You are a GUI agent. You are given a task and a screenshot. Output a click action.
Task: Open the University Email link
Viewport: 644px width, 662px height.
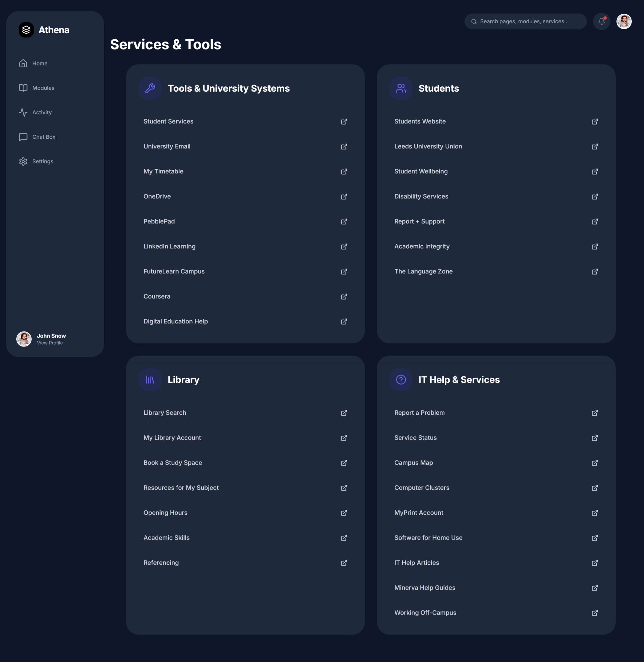(x=167, y=146)
